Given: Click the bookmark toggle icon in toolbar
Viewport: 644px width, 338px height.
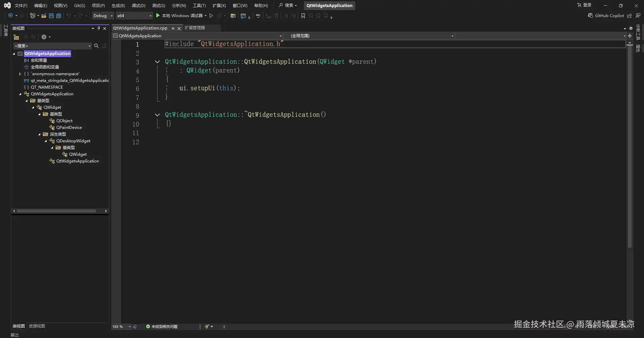Looking at the screenshot, I should coord(303,16).
